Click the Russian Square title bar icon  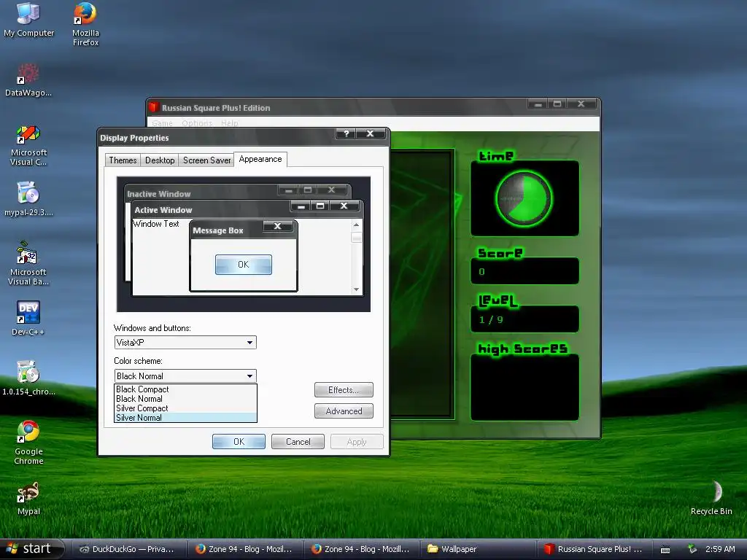click(153, 107)
